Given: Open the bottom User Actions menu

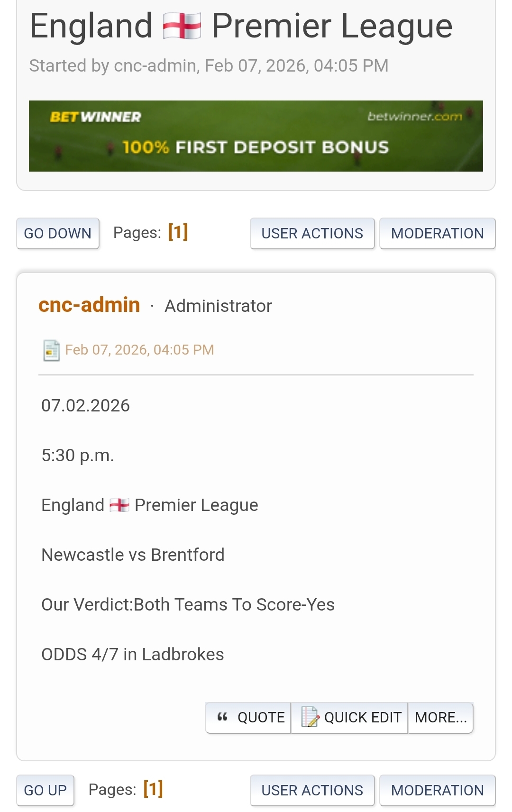Looking at the screenshot, I should tap(312, 790).
